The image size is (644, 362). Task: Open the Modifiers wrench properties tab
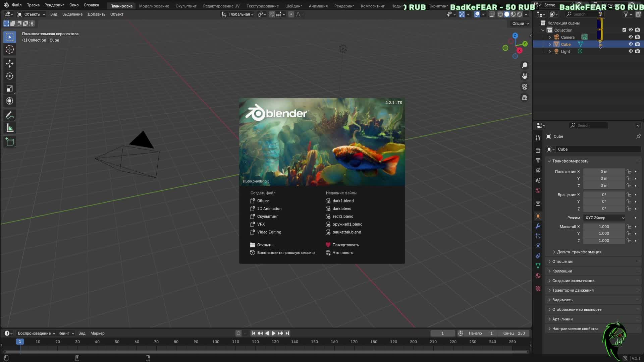(538, 226)
